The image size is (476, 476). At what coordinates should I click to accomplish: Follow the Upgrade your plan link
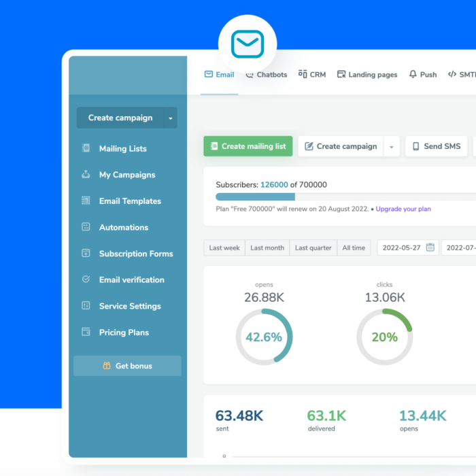point(403,209)
